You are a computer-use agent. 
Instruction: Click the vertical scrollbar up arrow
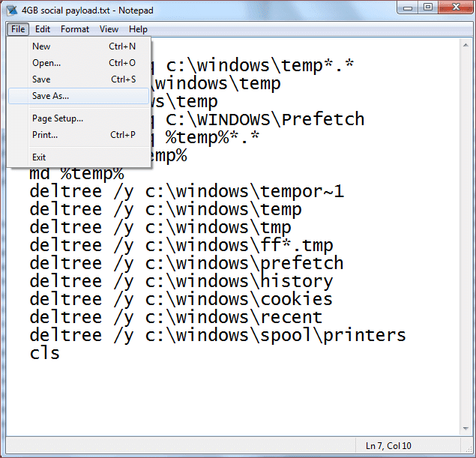pos(466,46)
